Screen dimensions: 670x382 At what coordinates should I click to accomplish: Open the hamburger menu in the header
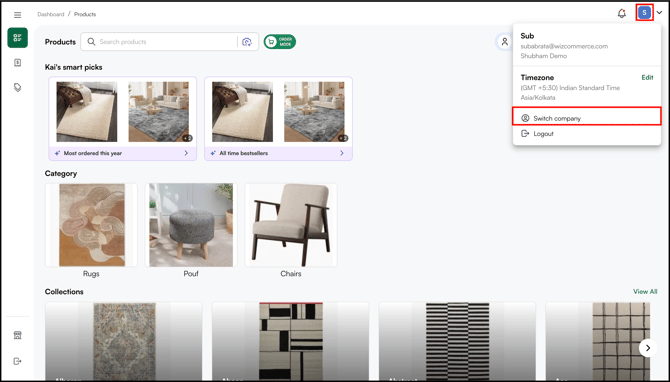pyautogui.click(x=18, y=15)
